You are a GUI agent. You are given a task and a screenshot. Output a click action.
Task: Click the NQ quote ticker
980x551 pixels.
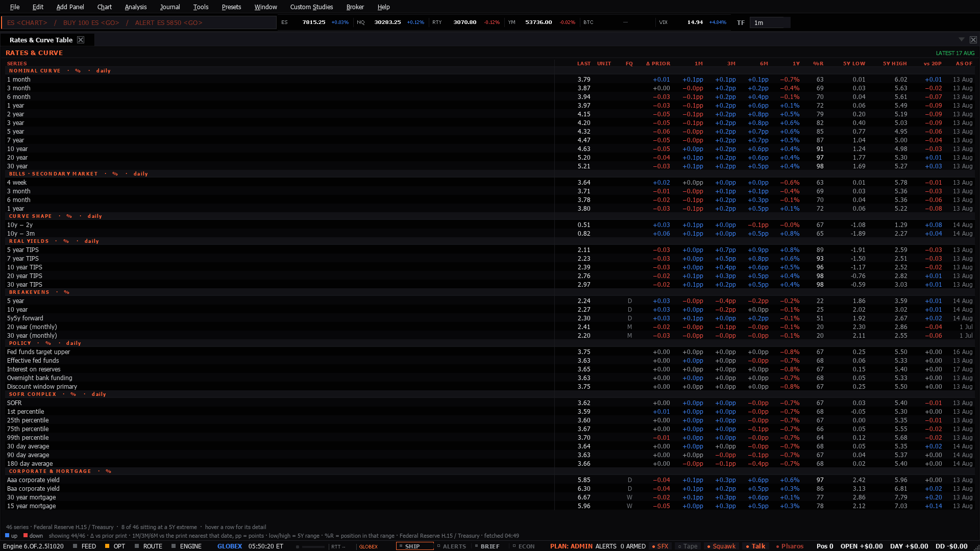click(390, 22)
